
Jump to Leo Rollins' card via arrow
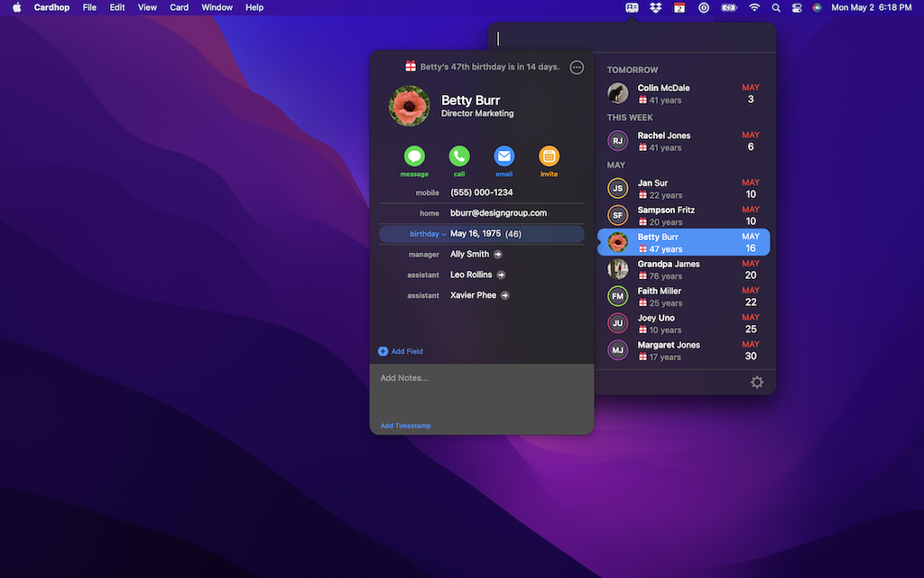click(x=501, y=275)
